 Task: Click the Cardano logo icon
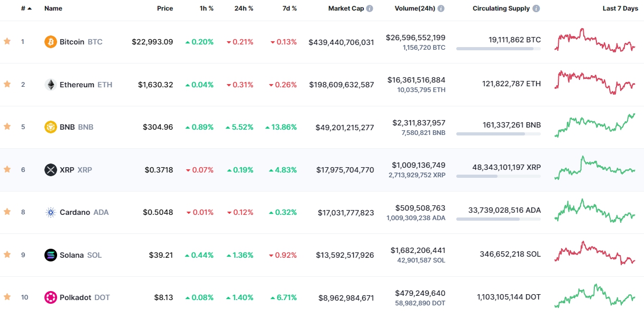[51, 212]
